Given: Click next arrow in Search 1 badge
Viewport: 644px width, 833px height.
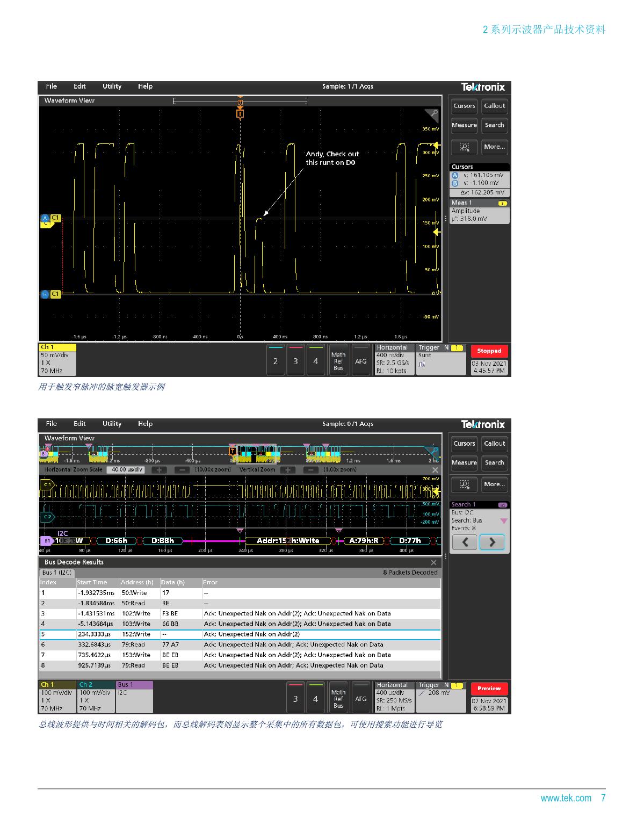Looking at the screenshot, I should [x=492, y=542].
